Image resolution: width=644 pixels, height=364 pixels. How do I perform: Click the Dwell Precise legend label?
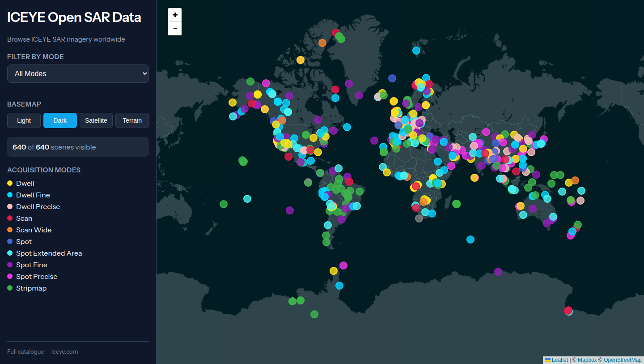click(x=38, y=207)
